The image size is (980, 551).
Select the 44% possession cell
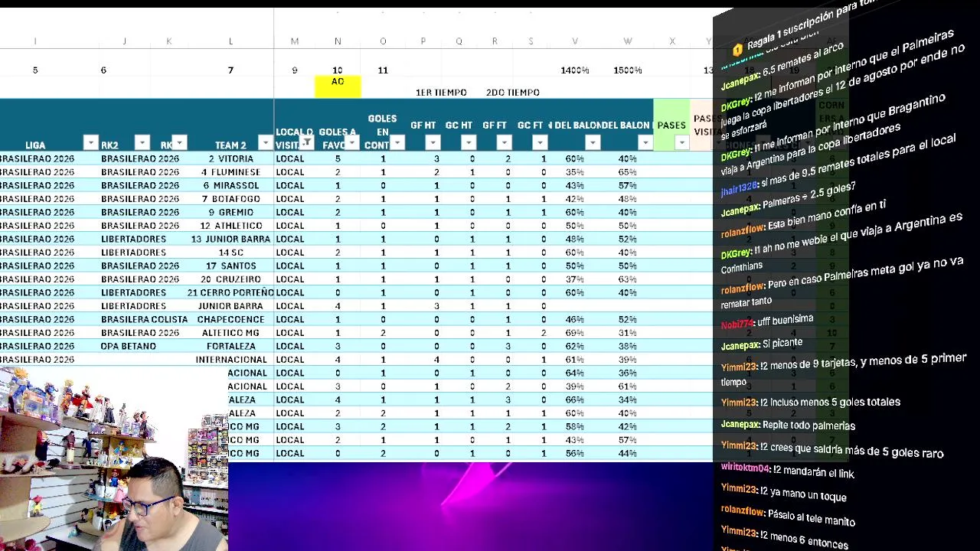[628, 453]
